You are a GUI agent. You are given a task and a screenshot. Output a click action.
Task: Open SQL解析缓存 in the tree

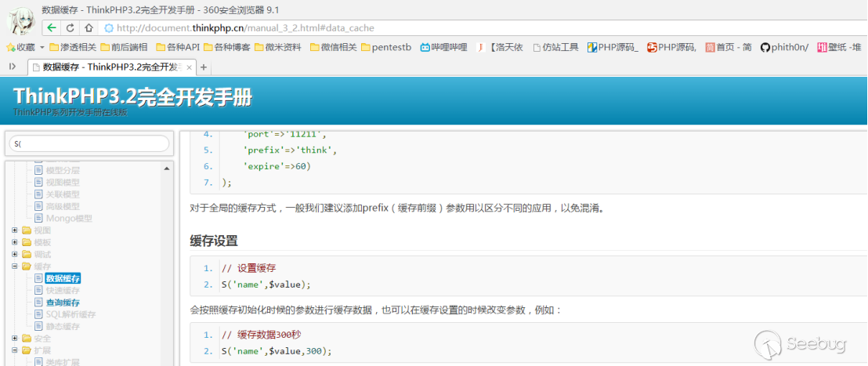(71, 314)
